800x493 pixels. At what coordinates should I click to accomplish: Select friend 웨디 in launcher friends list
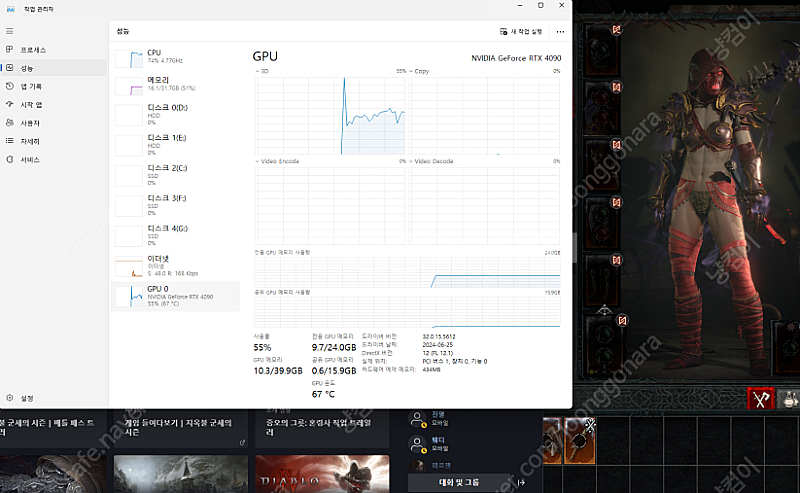point(430,444)
